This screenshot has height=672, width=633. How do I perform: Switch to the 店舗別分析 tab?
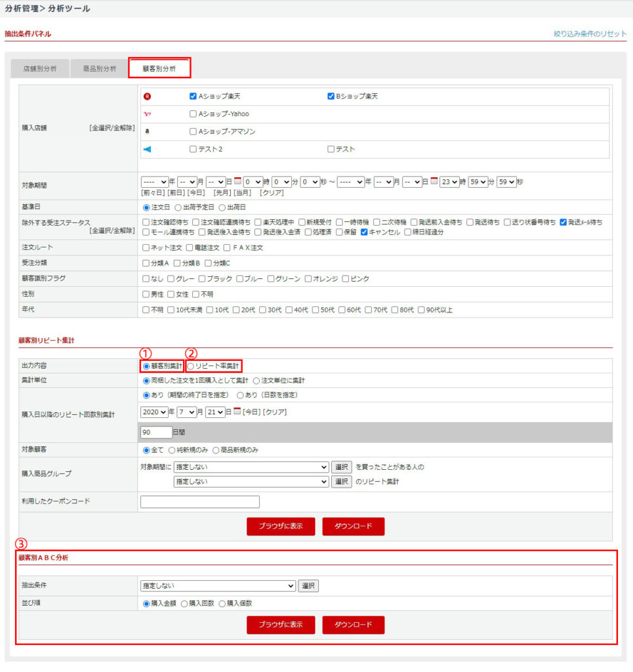pos(40,68)
